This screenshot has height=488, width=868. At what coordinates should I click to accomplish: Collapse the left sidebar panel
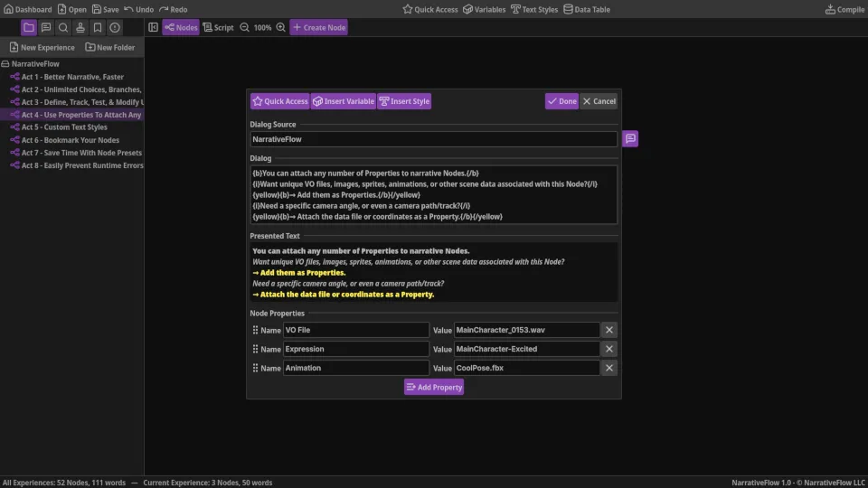pos(153,28)
